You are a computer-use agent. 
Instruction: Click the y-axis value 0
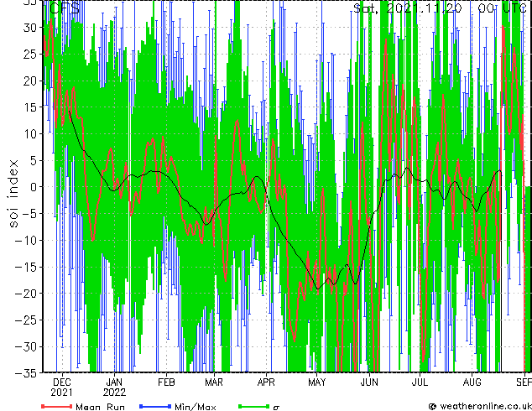tap(34, 187)
